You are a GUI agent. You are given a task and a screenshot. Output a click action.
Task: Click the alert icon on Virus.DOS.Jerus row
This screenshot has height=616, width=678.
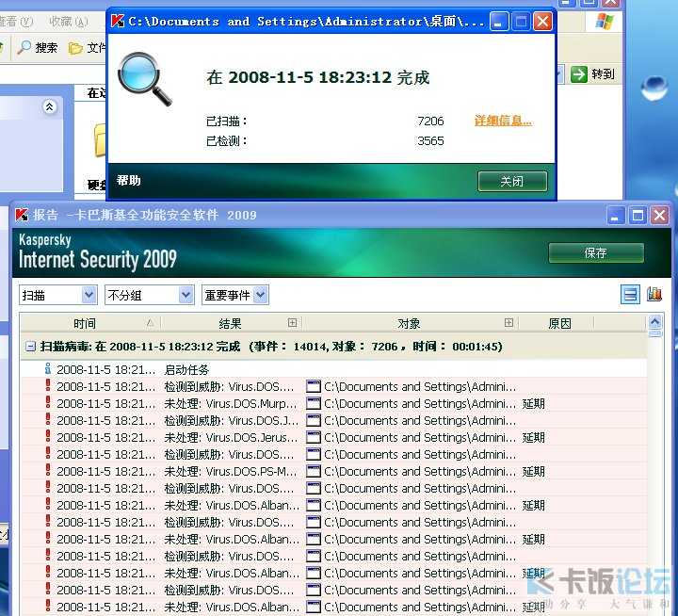(48, 436)
